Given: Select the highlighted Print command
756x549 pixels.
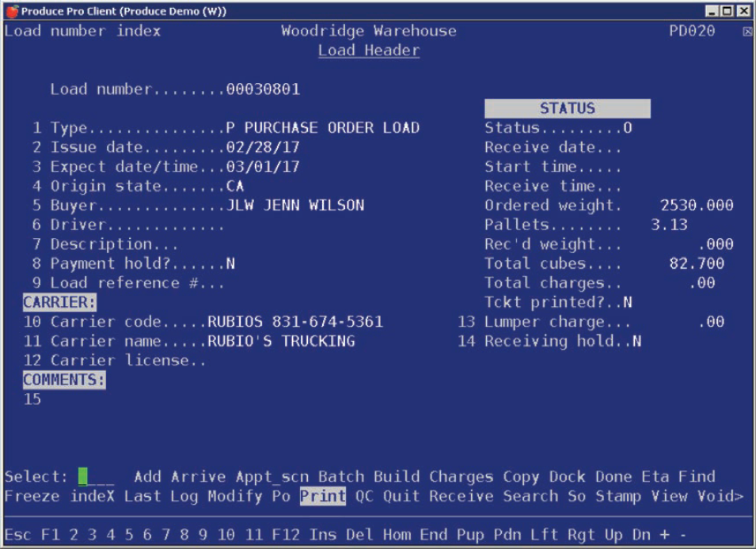Looking at the screenshot, I should point(321,496).
